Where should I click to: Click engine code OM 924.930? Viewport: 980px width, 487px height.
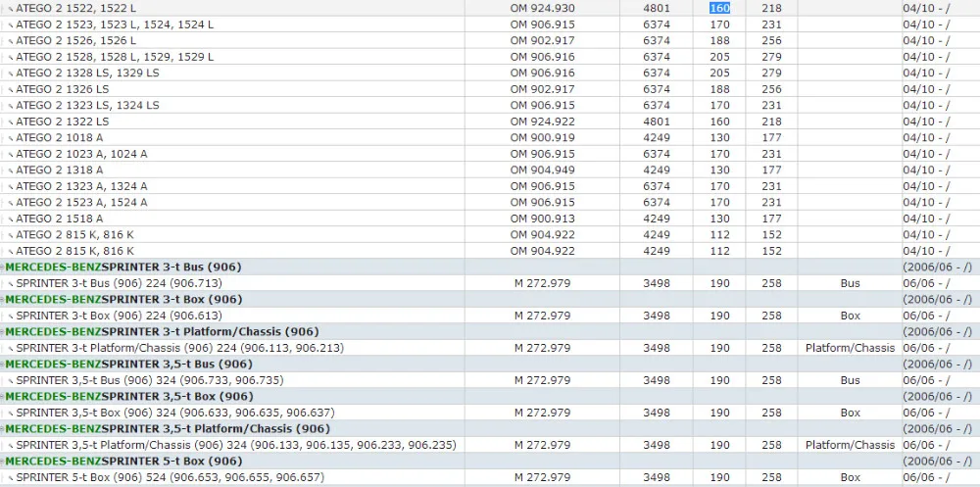(x=543, y=8)
